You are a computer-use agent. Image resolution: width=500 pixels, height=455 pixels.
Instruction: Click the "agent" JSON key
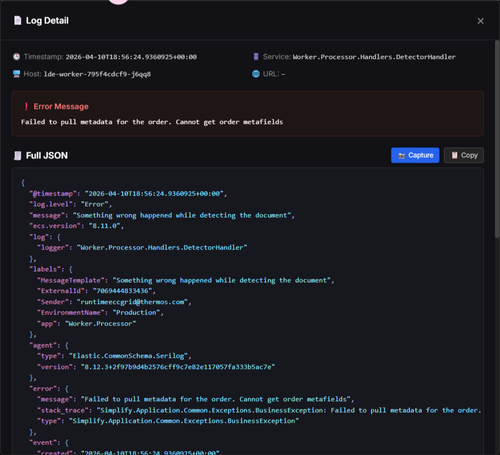[43, 345]
